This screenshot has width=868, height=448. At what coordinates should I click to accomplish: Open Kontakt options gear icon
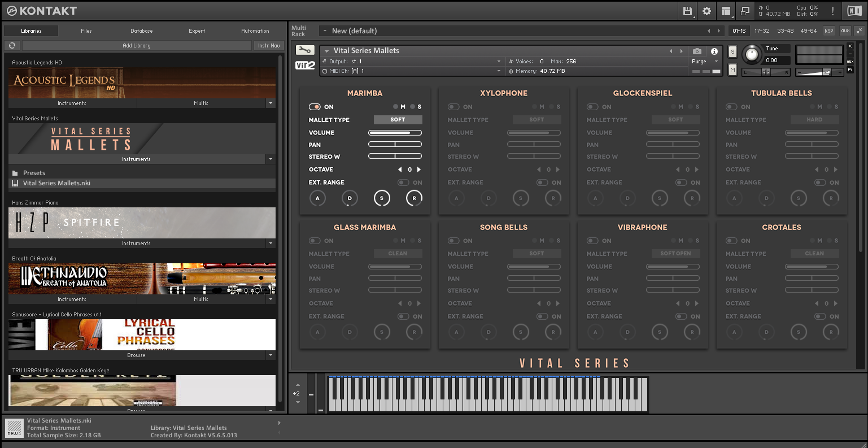click(706, 11)
